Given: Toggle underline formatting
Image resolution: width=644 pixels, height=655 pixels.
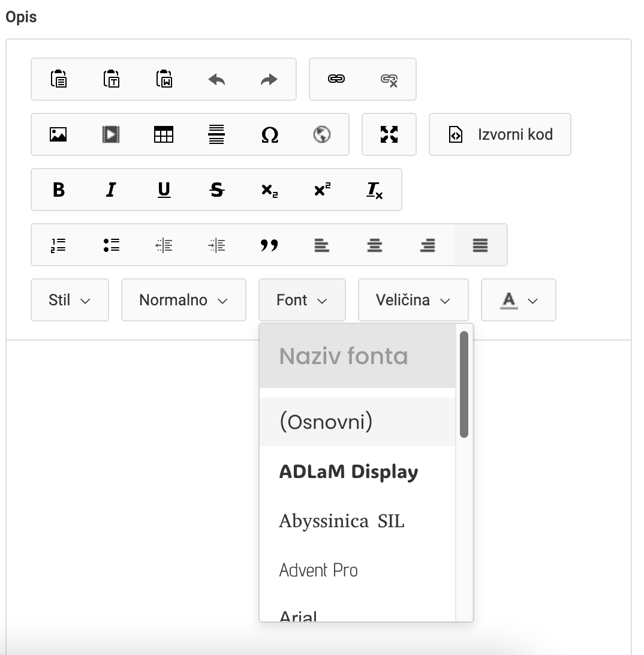Looking at the screenshot, I should [x=164, y=190].
